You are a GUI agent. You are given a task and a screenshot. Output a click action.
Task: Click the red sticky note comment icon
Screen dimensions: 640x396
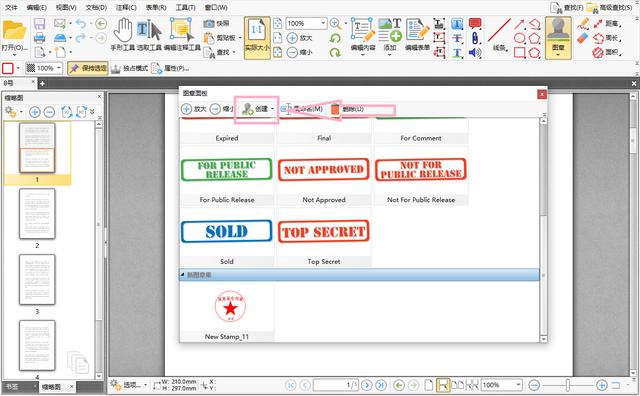point(475,23)
